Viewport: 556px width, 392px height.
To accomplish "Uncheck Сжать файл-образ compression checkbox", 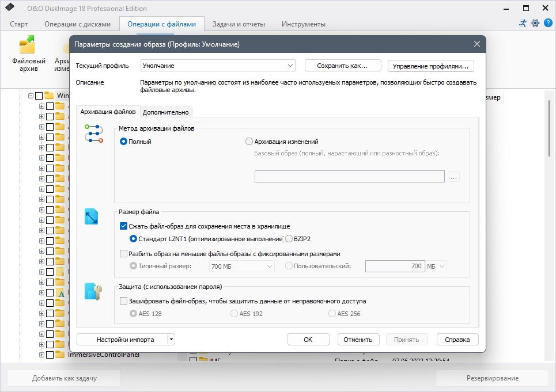I will coord(123,226).
